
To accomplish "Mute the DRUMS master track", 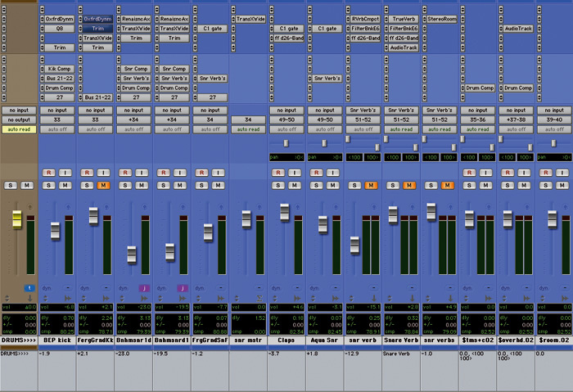I will tap(28, 185).
